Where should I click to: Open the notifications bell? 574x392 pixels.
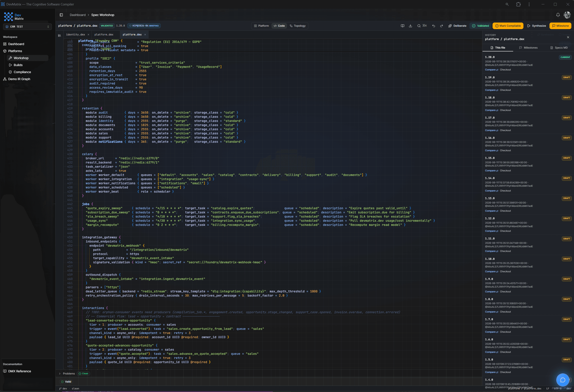tap(558, 15)
